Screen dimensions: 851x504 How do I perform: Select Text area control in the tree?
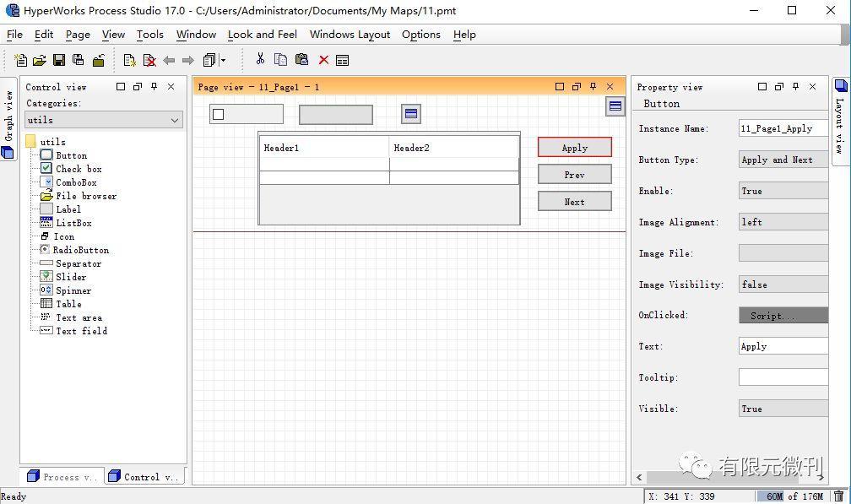pyautogui.click(x=79, y=317)
